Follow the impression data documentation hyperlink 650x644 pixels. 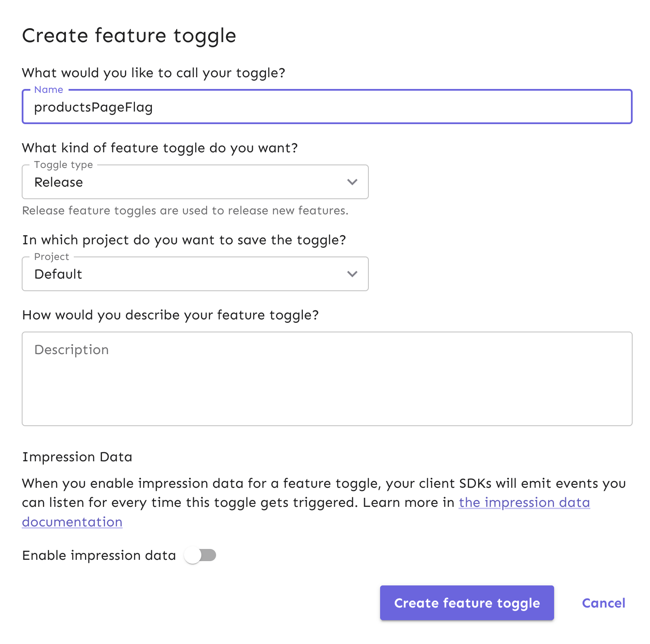(x=524, y=503)
